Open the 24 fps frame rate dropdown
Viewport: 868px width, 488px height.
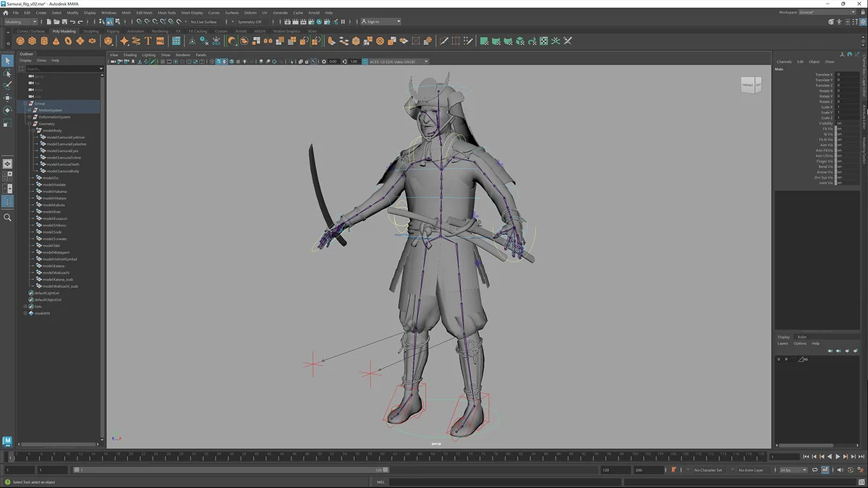(793, 470)
